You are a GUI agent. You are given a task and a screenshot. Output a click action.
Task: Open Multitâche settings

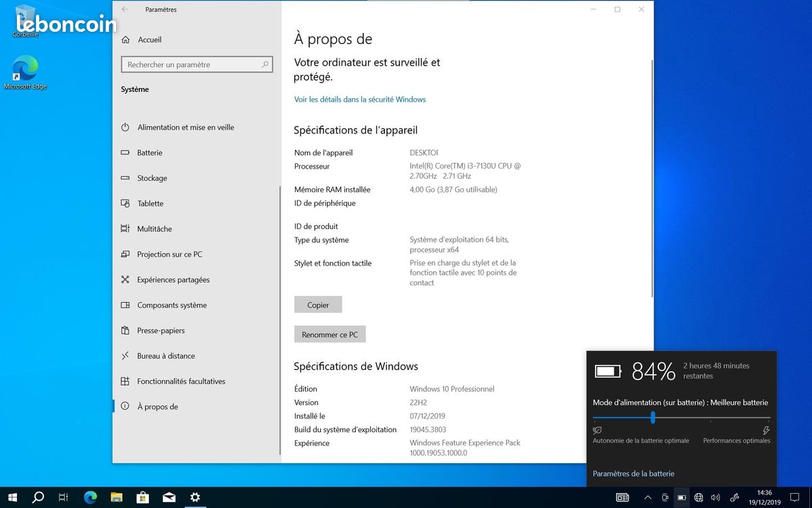tap(154, 229)
